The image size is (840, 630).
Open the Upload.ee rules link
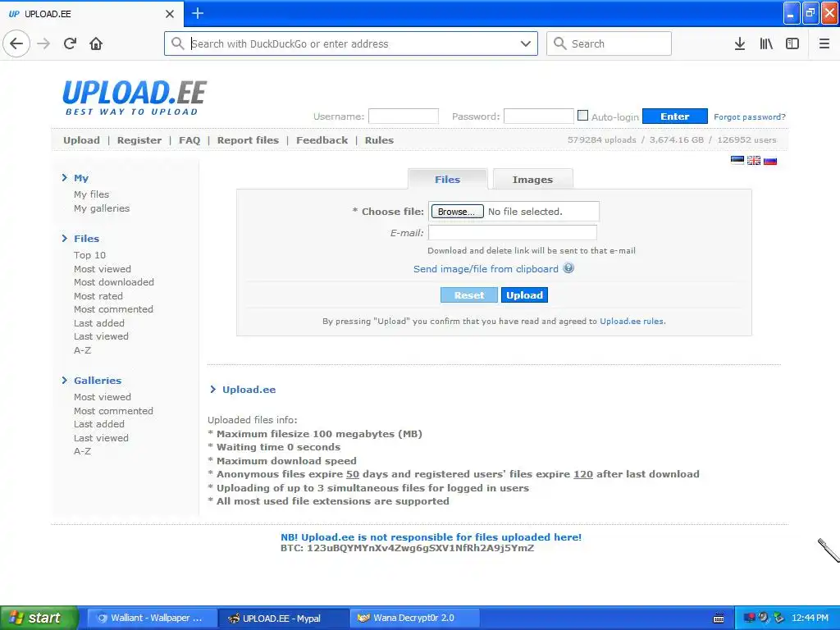(x=632, y=322)
